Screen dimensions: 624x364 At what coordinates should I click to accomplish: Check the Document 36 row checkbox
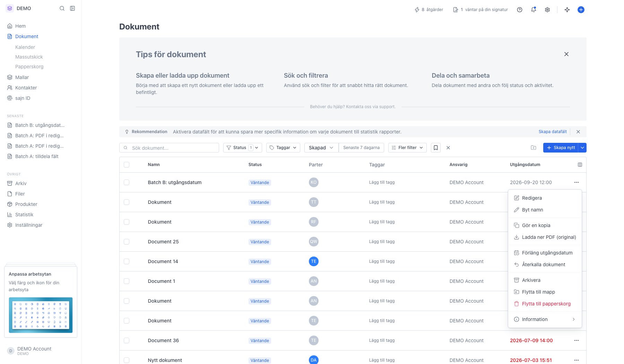pos(127,340)
